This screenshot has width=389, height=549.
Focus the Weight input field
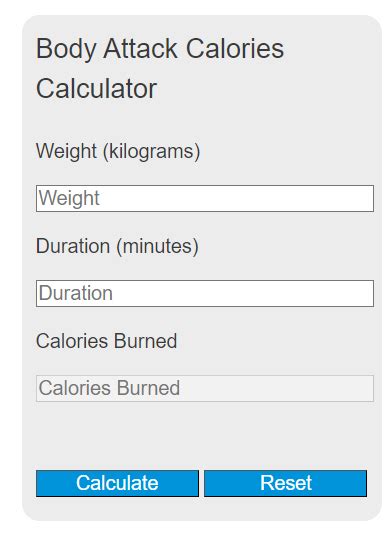click(205, 199)
